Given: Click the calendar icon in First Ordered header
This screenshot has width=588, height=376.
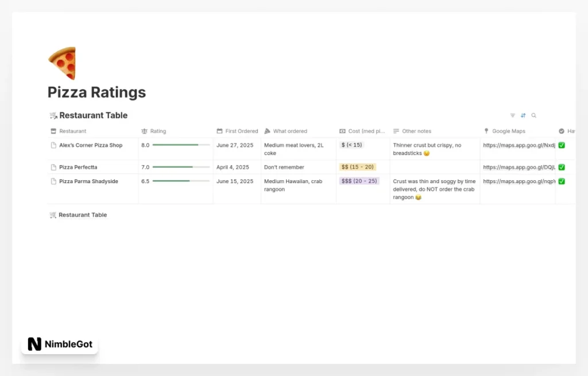Looking at the screenshot, I should coord(218,131).
